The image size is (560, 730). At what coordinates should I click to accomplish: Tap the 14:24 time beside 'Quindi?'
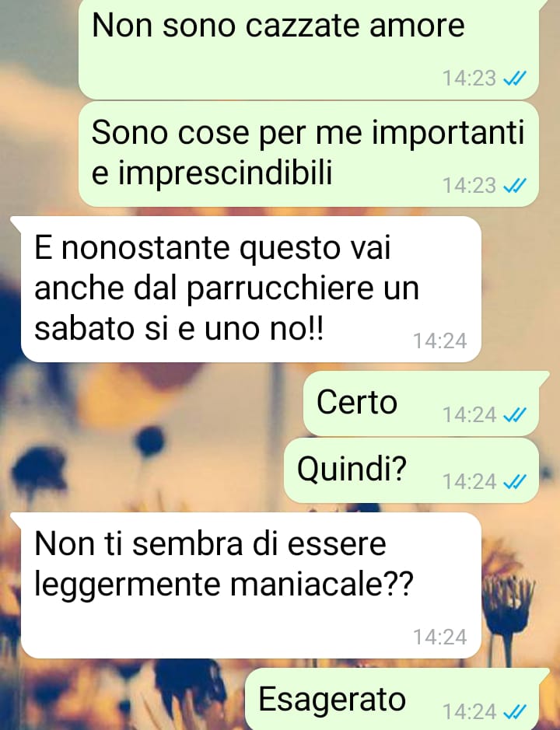469,481
